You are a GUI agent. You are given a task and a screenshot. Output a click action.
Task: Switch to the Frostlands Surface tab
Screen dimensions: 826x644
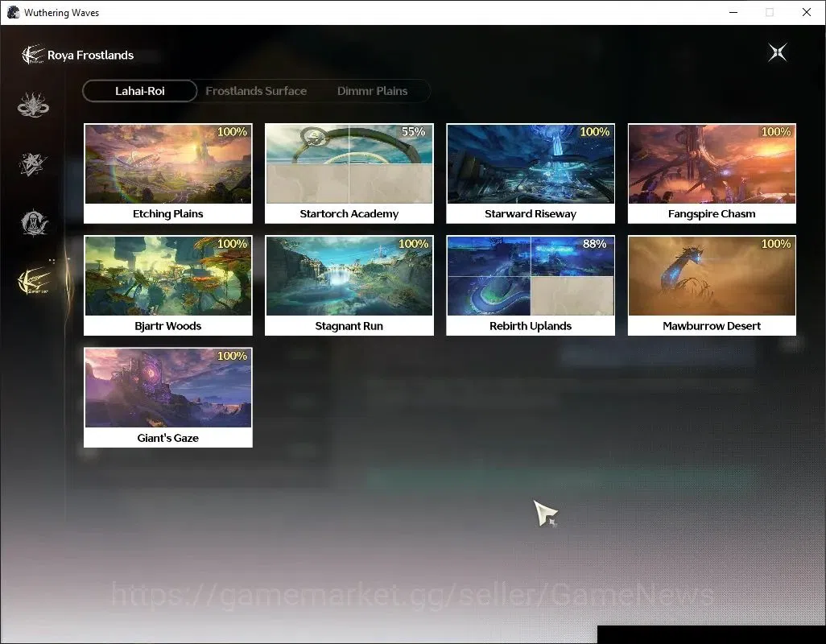[256, 91]
